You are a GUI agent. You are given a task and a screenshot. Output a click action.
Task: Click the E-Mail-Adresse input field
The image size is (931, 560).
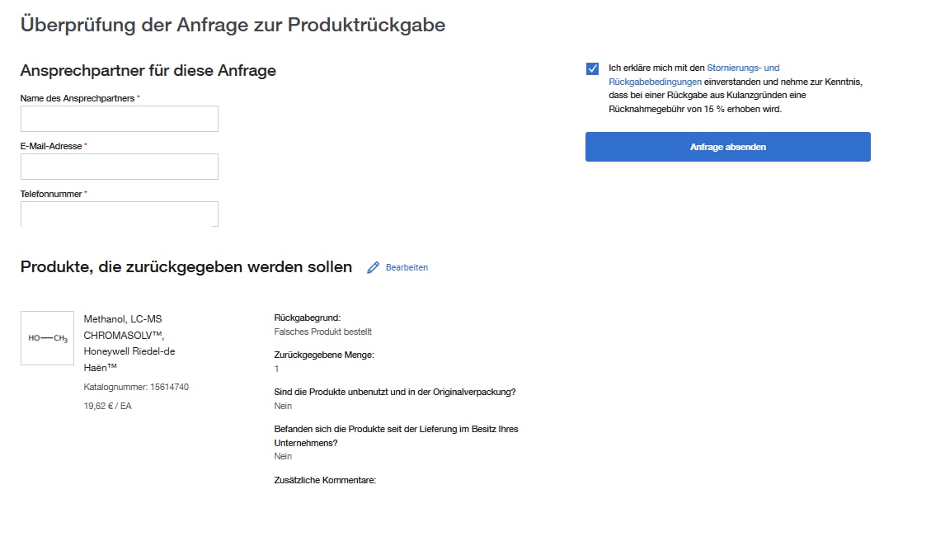[119, 166]
